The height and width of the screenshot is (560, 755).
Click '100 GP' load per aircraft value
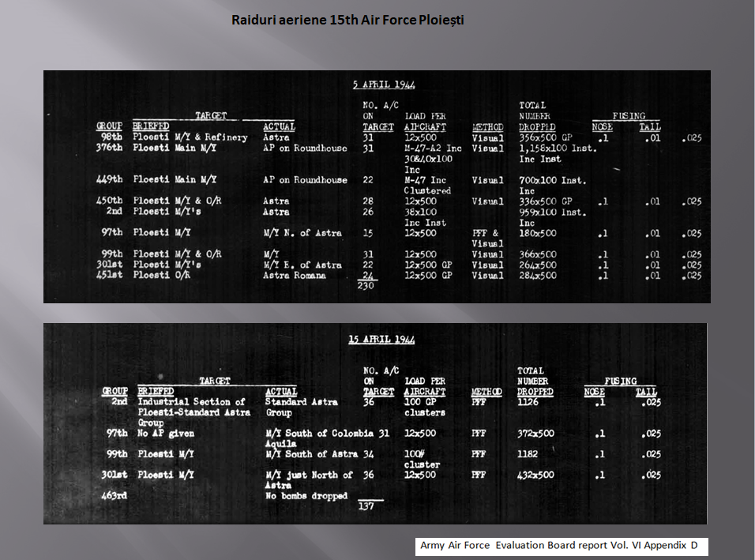(420, 401)
